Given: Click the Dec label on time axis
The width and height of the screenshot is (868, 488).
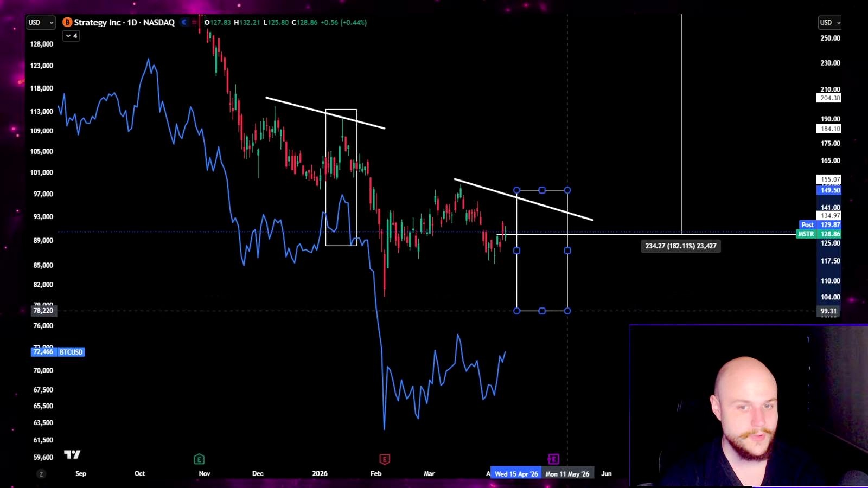Looking at the screenshot, I should pos(258,474).
